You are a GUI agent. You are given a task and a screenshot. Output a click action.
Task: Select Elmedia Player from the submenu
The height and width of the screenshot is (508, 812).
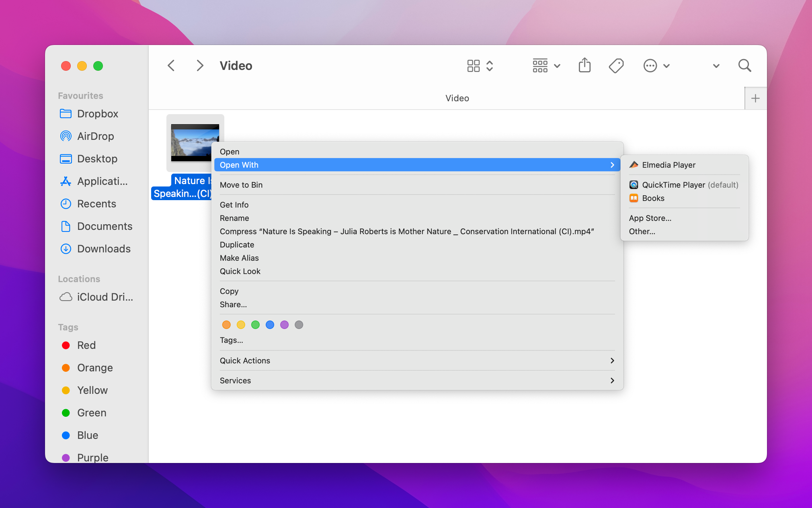click(668, 165)
